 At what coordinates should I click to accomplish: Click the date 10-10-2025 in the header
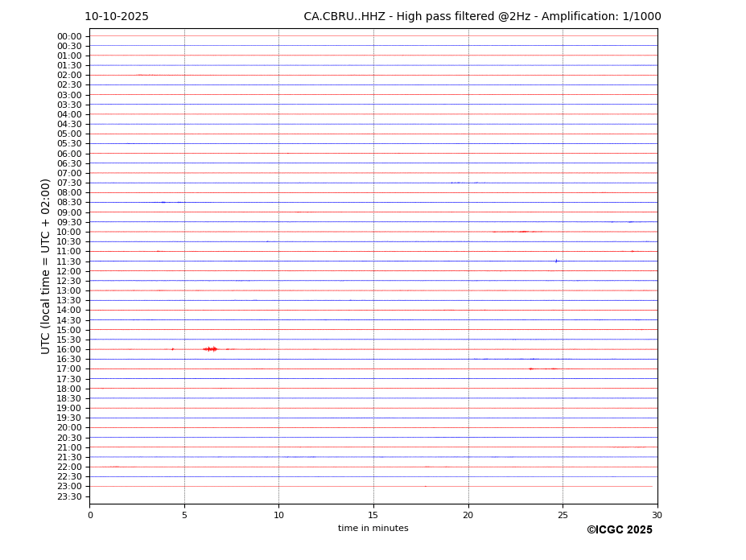click(117, 17)
